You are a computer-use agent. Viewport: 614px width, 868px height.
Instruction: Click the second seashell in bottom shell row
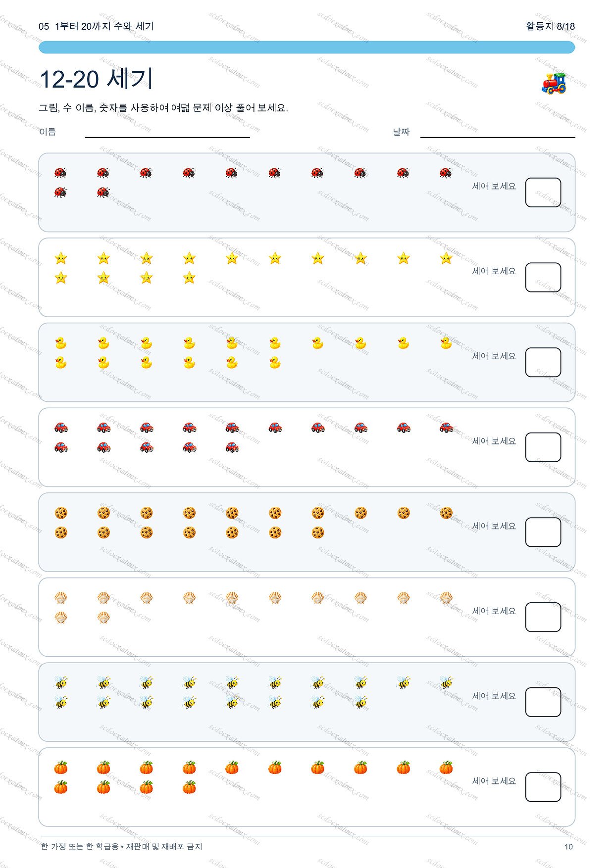coord(103,617)
